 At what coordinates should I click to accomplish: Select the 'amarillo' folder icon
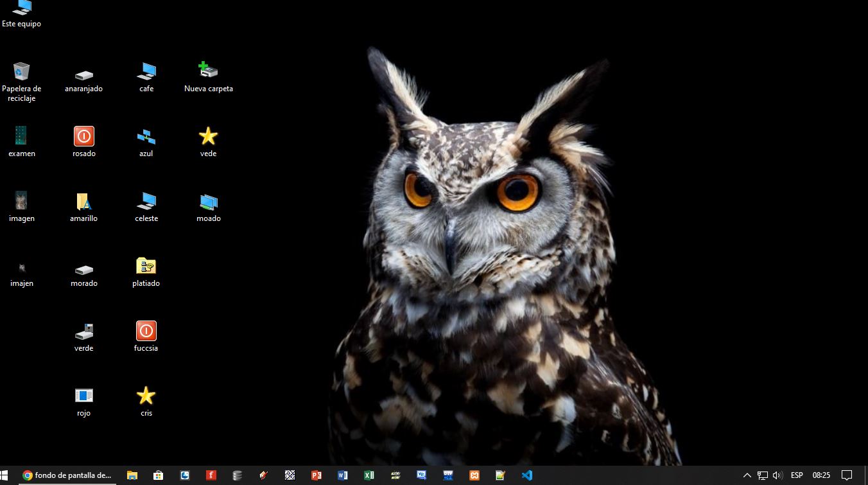[x=83, y=202]
